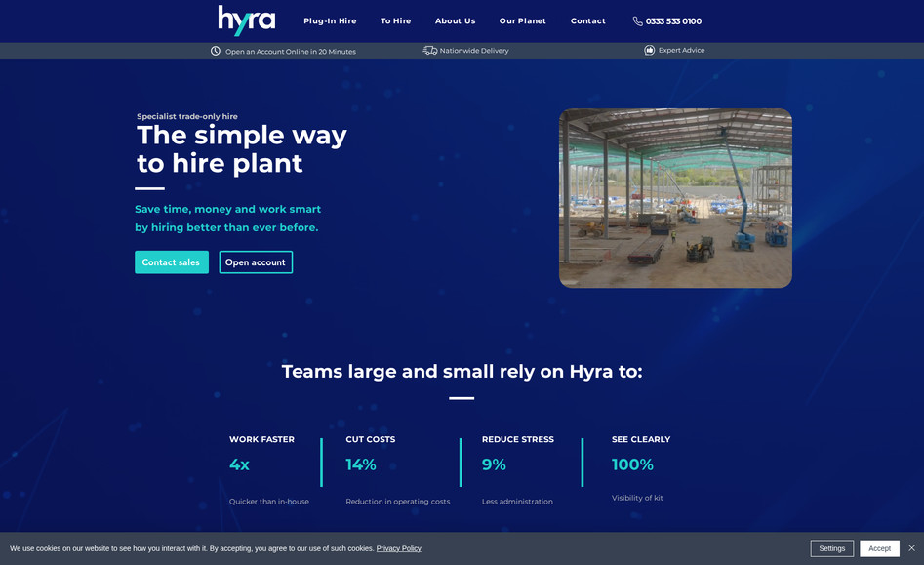Open the To Hire menu

point(395,20)
